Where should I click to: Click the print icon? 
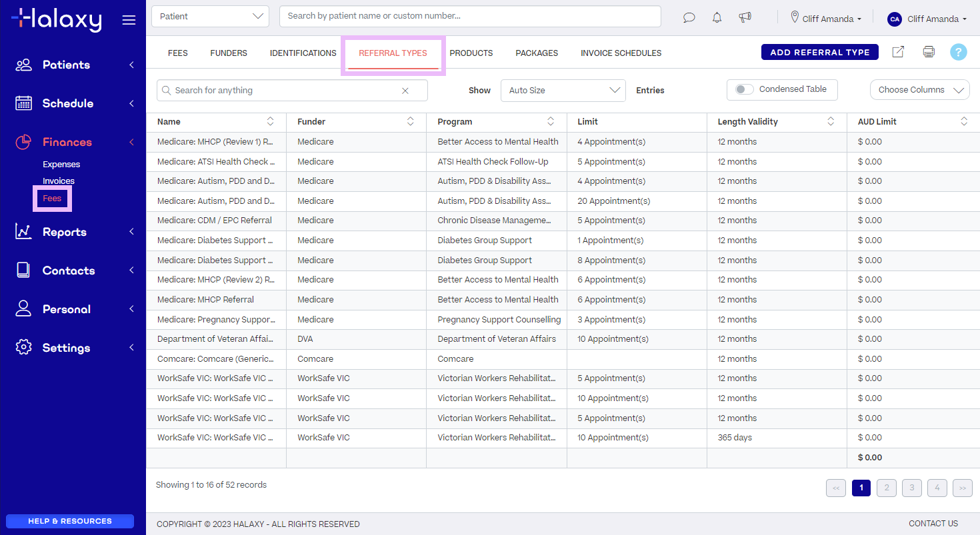(x=929, y=52)
